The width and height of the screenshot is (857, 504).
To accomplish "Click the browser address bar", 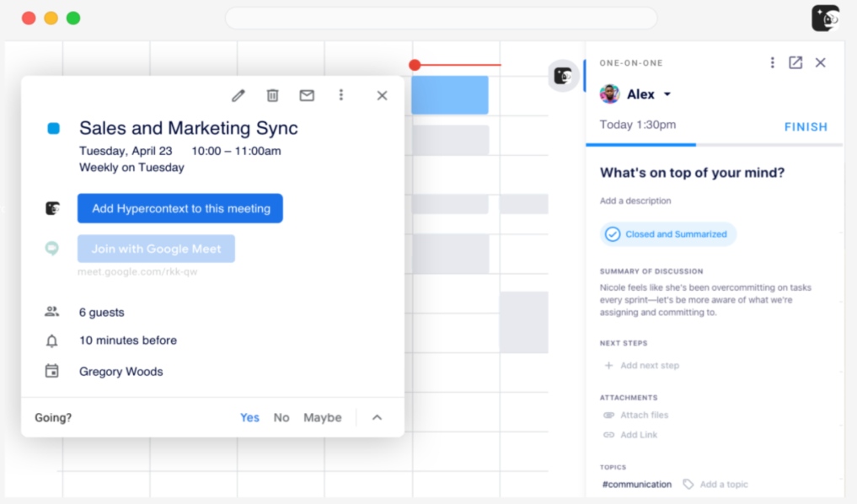I will [x=441, y=18].
